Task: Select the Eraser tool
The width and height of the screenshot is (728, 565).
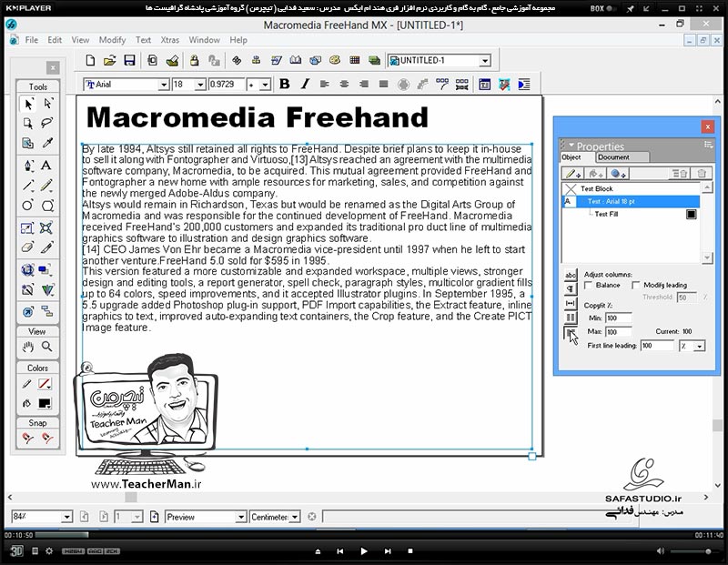Action: [28, 247]
